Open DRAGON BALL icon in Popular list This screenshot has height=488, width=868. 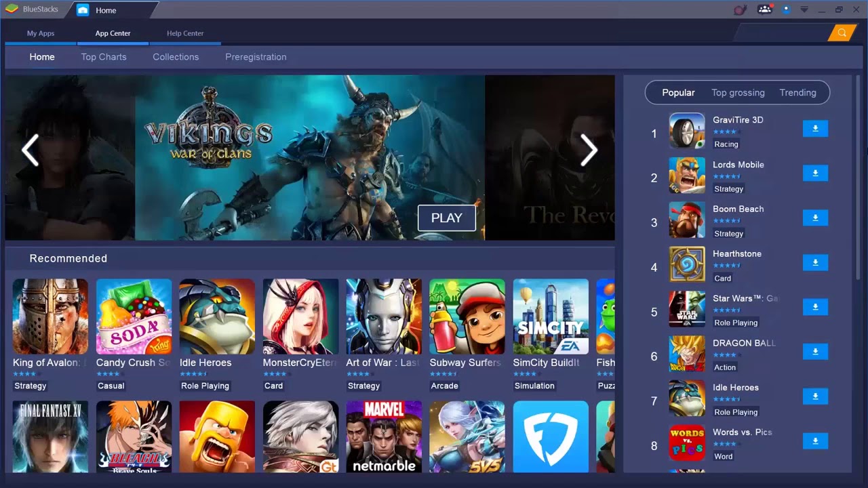[687, 354]
